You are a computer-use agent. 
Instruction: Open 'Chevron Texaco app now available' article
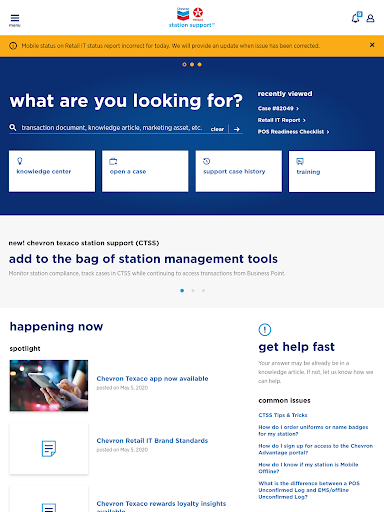(x=152, y=379)
